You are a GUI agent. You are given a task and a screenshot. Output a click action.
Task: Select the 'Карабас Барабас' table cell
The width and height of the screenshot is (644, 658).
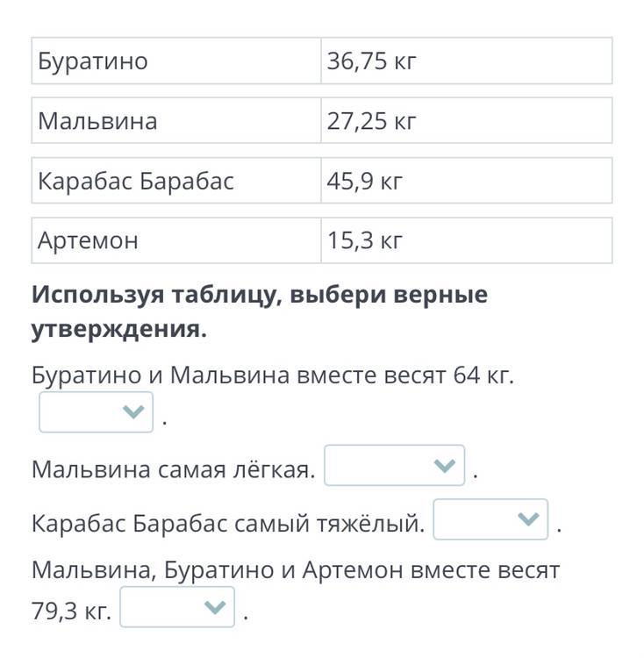pos(176,181)
